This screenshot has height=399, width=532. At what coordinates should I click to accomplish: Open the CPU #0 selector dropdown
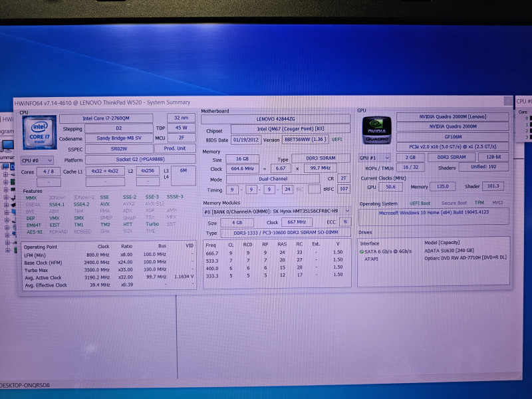click(37, 160)
